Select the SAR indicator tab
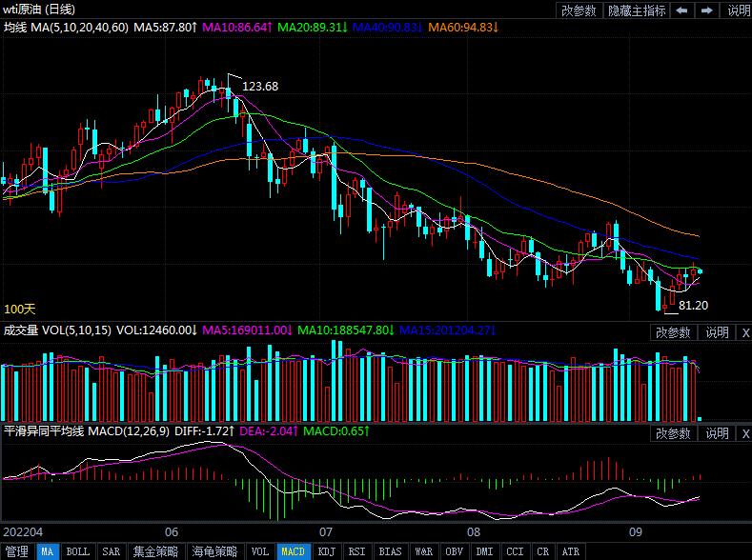The height and width of the screenshot is (560, 752). coord(111,551)
